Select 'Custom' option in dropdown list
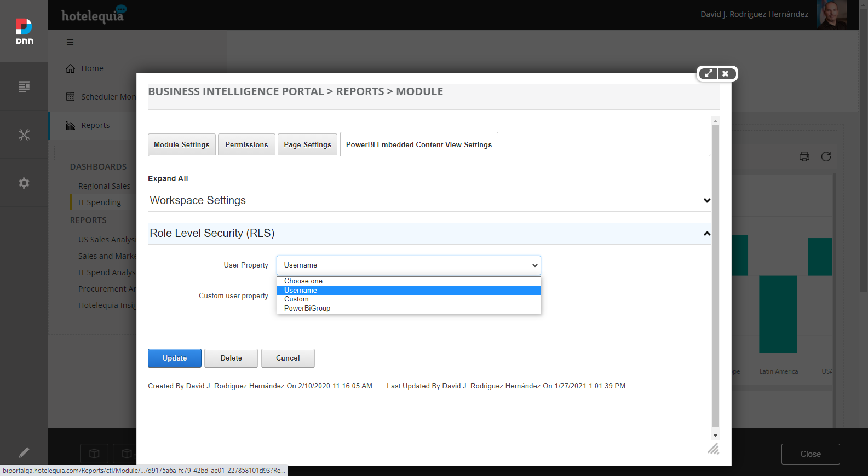The image size is (868, 476). (x=409, y=299)
